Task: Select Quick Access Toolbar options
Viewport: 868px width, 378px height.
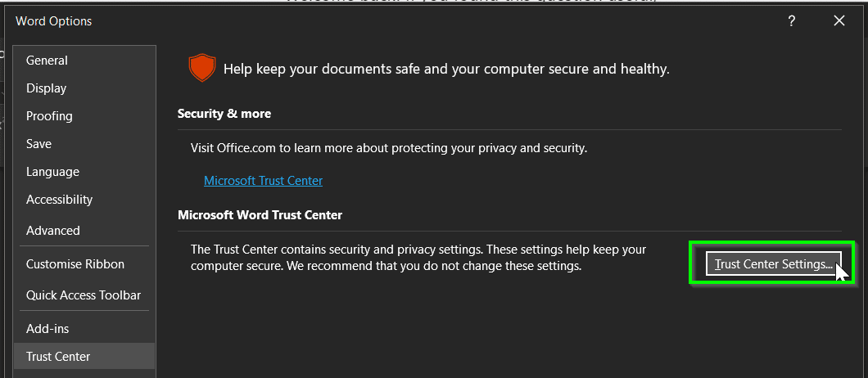Action: (84, 295)
